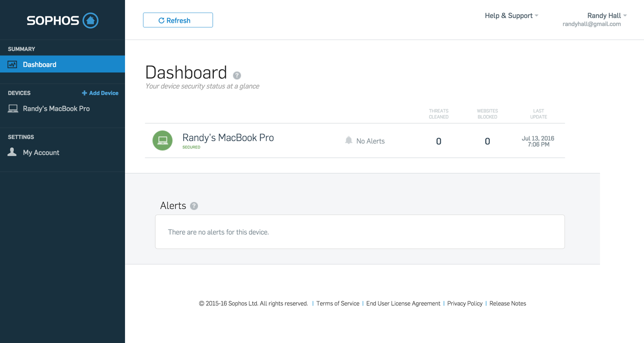Screen dimensions: 644x343
Task: Click the 'Your device security status at a glance' subtitle
Action: point(202,86)
